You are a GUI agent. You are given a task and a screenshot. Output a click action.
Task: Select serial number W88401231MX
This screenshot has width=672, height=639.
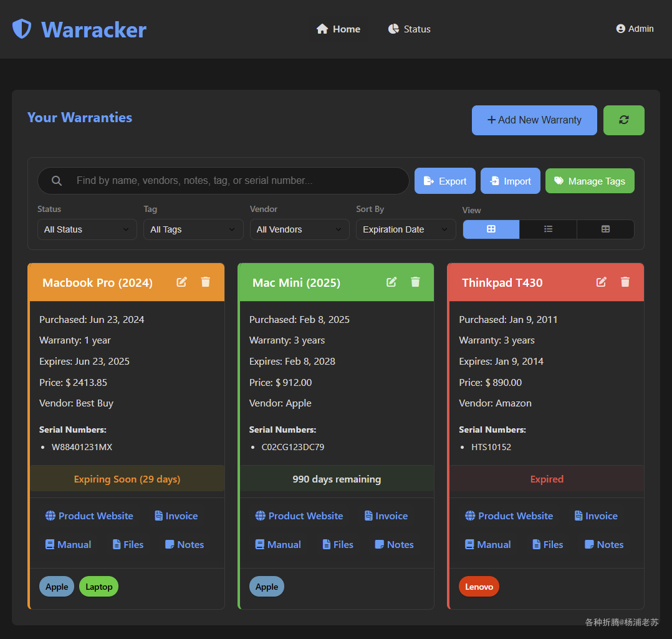(x=82, y=447)
